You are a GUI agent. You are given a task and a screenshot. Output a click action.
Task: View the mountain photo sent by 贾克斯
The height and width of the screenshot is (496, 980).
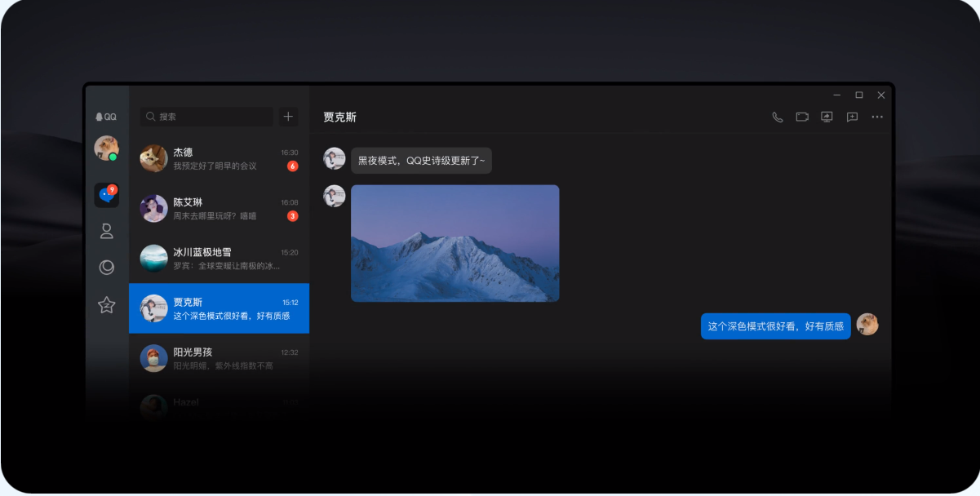tap(455, 243)
